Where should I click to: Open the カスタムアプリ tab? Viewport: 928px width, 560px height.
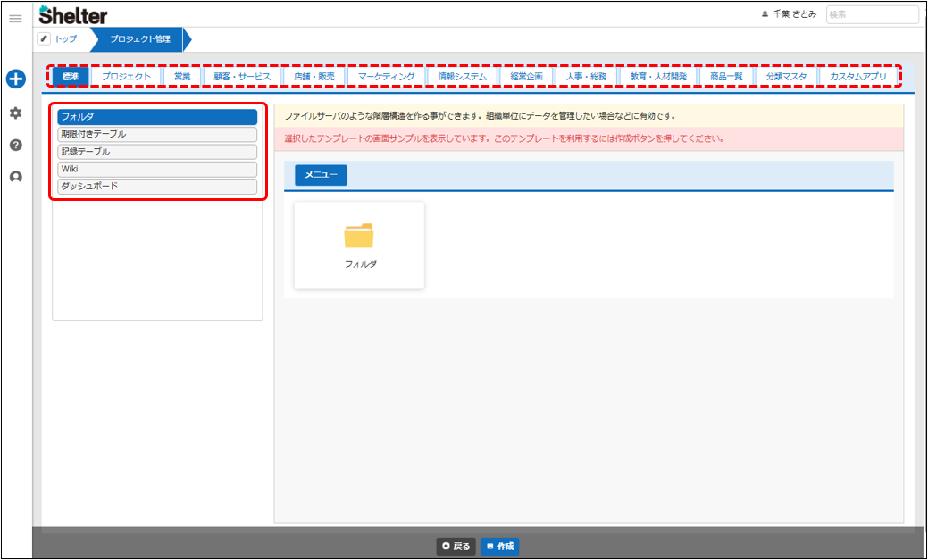(858, 77)
